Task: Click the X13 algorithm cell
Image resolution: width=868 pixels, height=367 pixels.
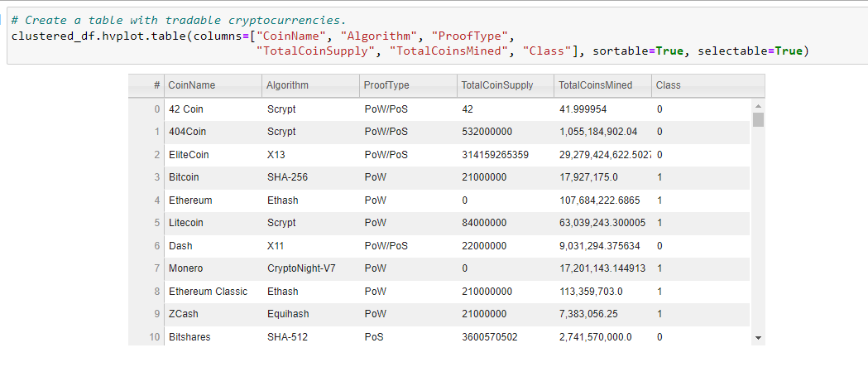Action: (310, 155)
